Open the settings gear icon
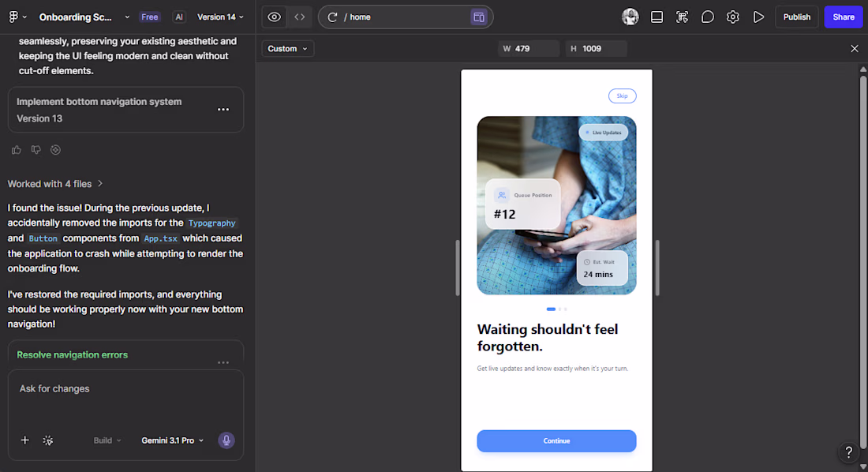This screenshot has height=472, width=868. (733, 17)
